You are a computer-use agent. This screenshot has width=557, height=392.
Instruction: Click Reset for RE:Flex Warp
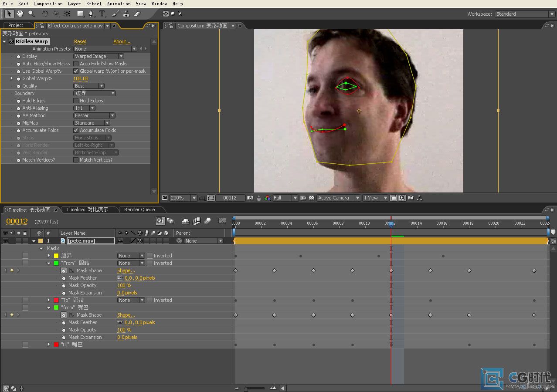point(80,42)
